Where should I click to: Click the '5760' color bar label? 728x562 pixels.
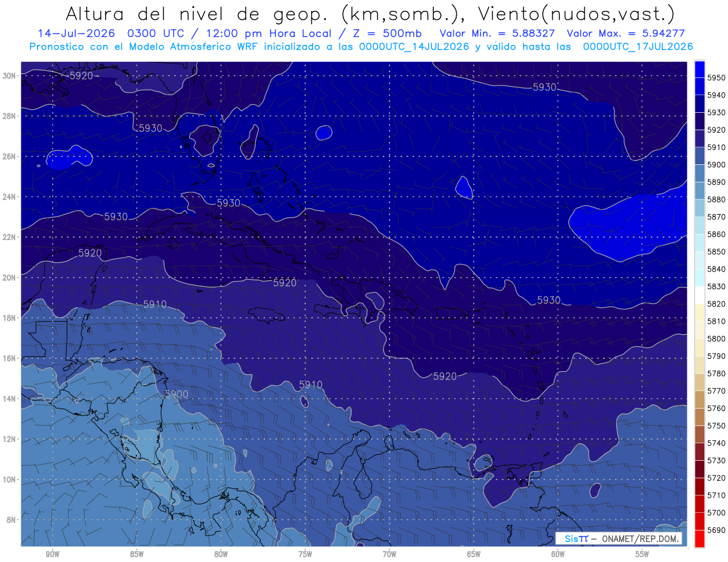716,408
